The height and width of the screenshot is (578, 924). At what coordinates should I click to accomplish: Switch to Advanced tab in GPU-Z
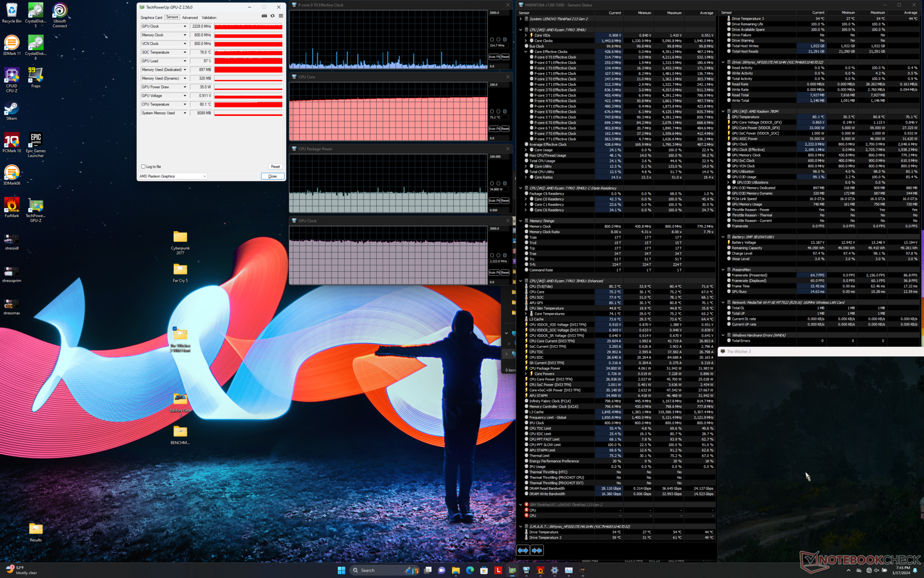[x=190, y=17]
